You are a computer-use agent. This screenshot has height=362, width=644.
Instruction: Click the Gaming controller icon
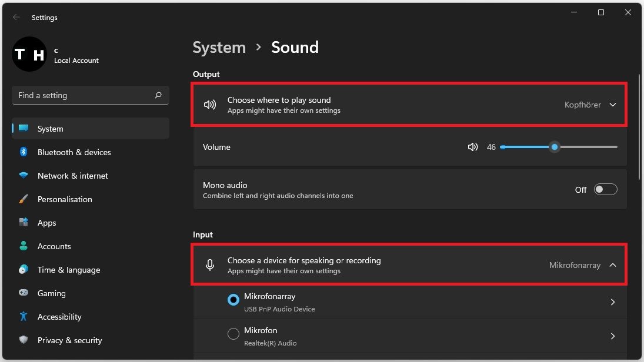point(24,293)
